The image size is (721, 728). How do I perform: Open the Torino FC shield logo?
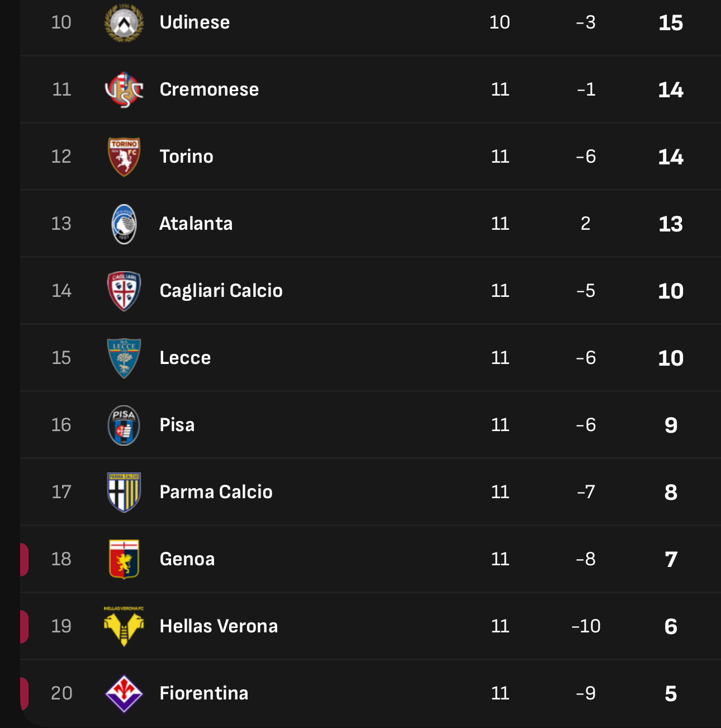124,156
